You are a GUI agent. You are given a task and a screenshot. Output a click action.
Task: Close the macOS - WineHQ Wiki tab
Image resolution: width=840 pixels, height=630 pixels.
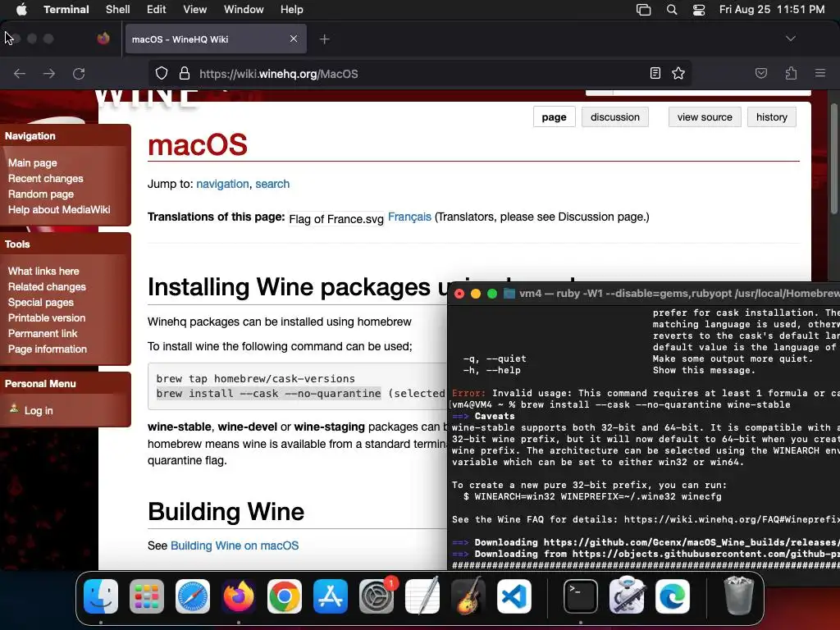[x=294, y=39]
